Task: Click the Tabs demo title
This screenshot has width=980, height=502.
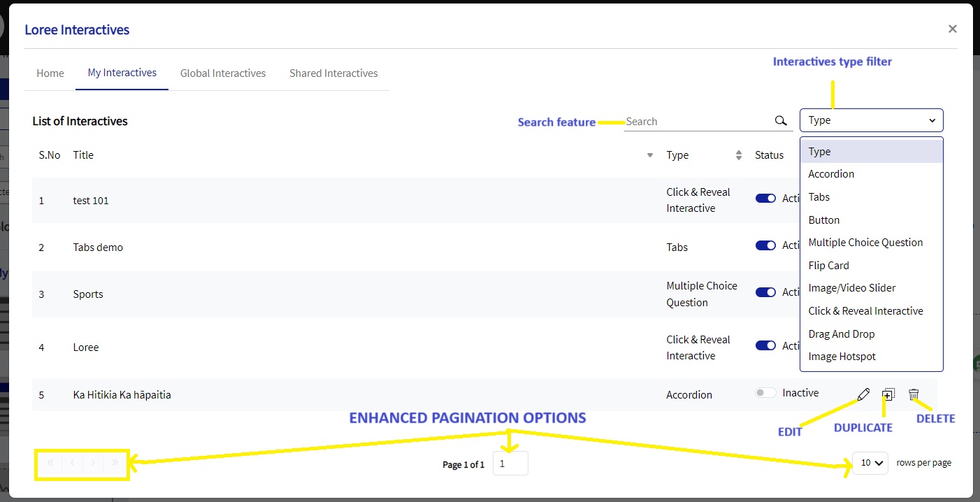Action: coord(98,248)
